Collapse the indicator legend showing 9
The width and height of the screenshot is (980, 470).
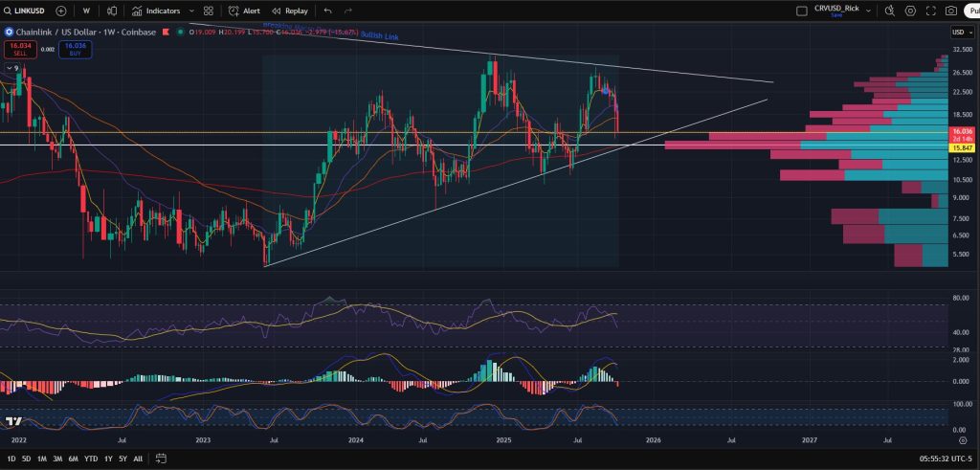coord(13,68)
